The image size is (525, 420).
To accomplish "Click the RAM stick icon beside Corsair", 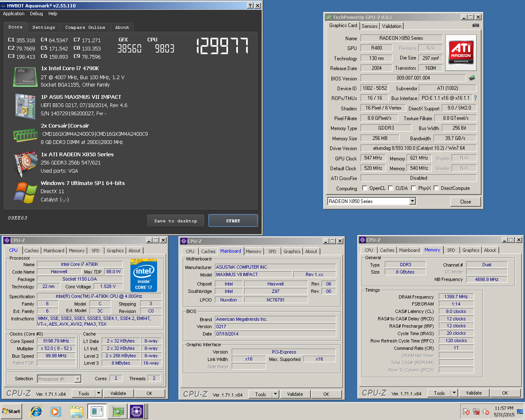I will (x=25, y=135).
